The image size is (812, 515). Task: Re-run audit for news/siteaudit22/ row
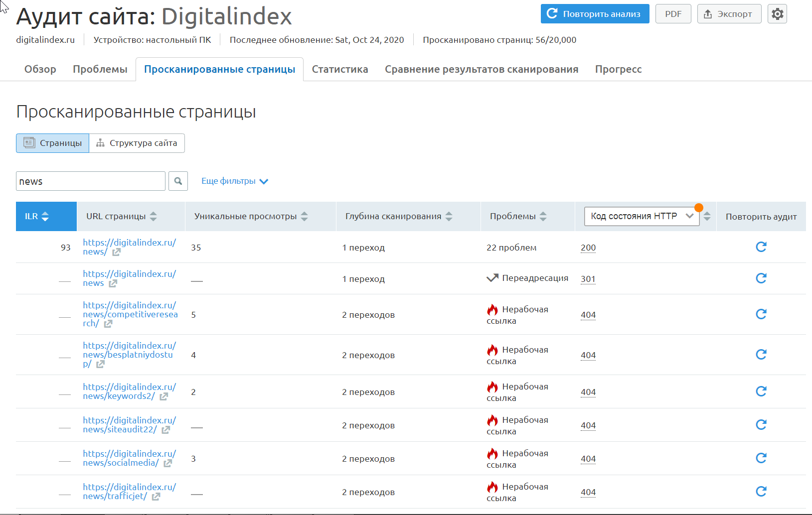(x=761, y=425)
